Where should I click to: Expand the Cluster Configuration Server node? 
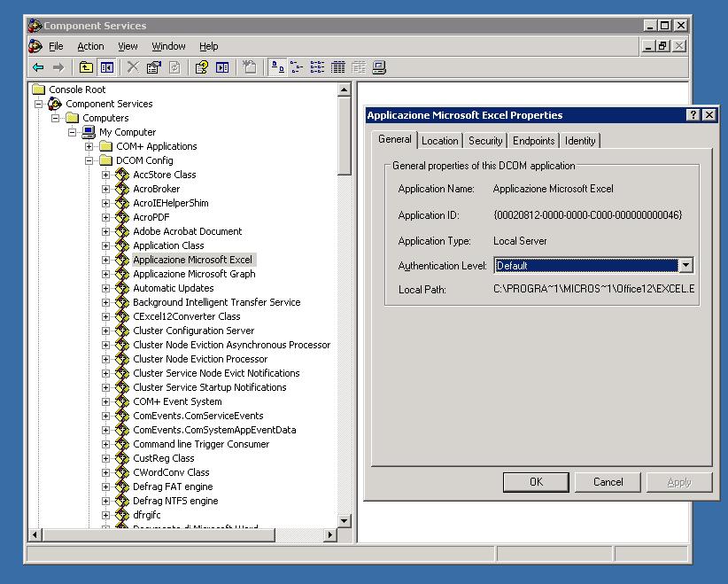tap(106, 331)
